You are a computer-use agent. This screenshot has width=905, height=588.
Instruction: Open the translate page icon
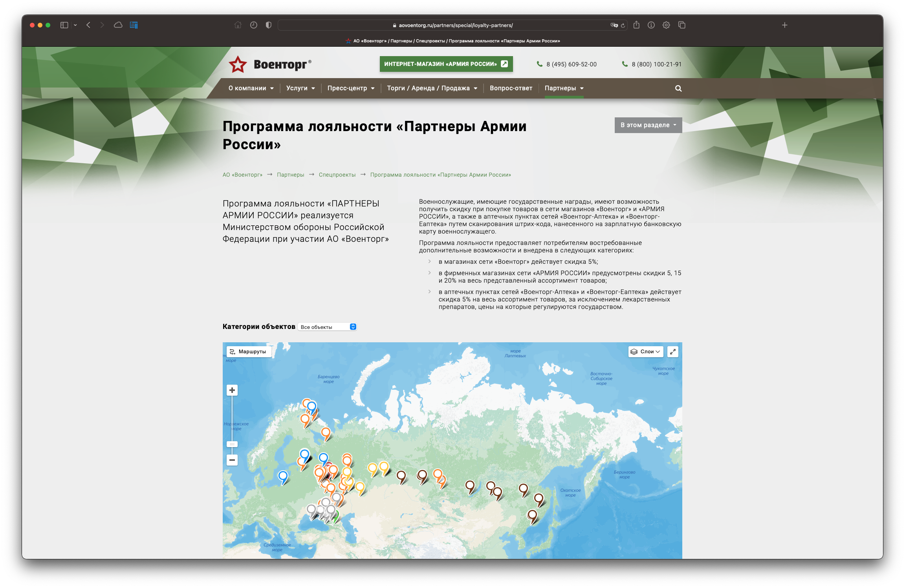pyautogui.click(x=614, y=25)
